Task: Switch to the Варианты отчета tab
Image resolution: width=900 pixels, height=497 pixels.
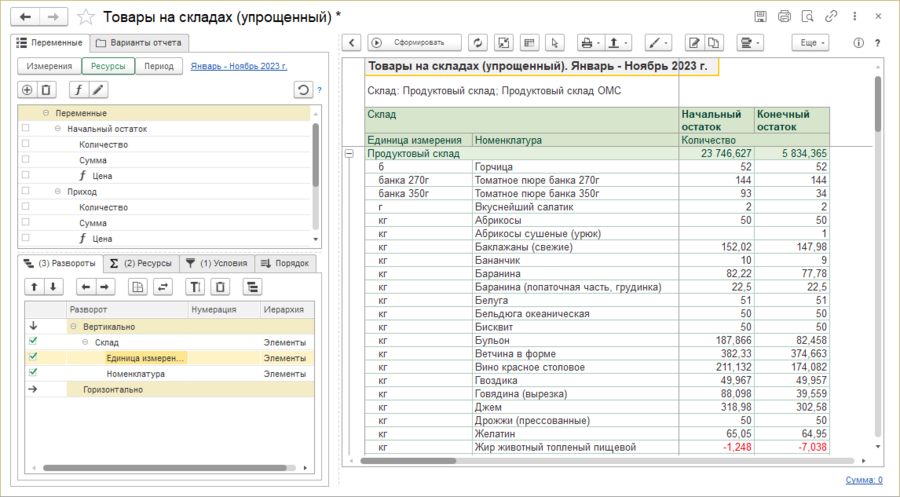Action: (x=138, y=43)
